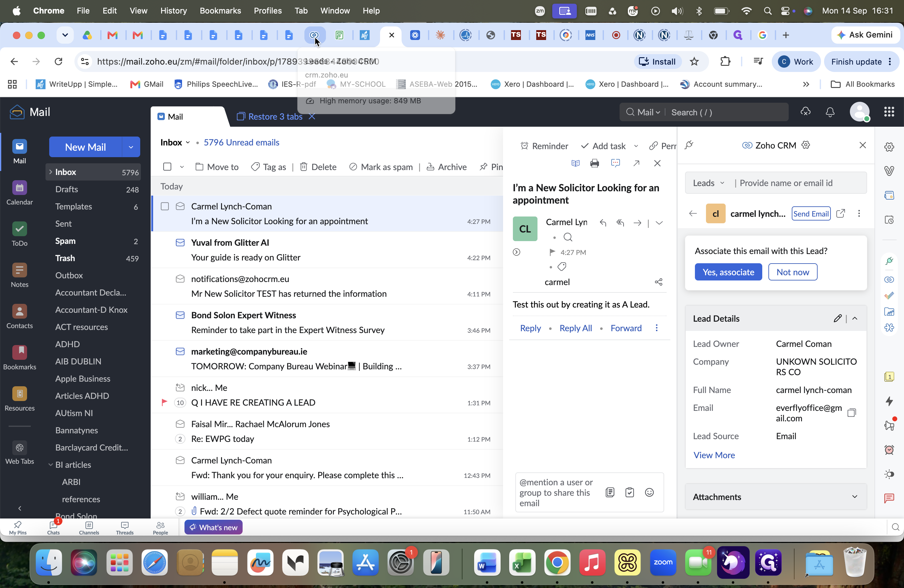Open Chats in the bottom bar
This screenshot has height=588, width=904.
tap(53, 527)
